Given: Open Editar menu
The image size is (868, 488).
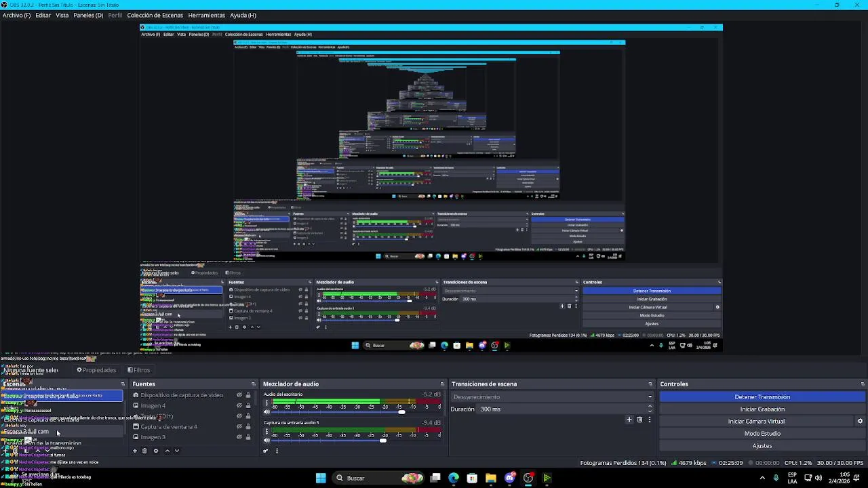Looking at the screenshot, I should (43, 15).
